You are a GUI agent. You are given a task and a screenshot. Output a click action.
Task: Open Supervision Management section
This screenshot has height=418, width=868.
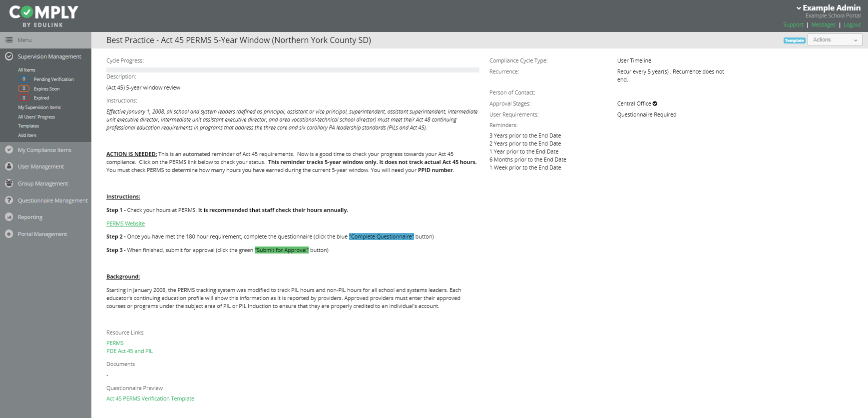[49, 56]
